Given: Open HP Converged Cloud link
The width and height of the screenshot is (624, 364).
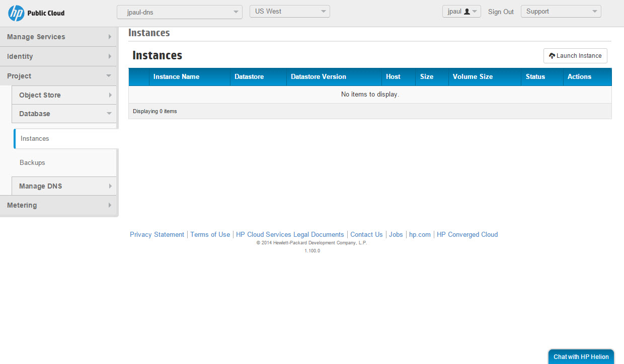Looking at the screenshot, I should click(467, 234).
